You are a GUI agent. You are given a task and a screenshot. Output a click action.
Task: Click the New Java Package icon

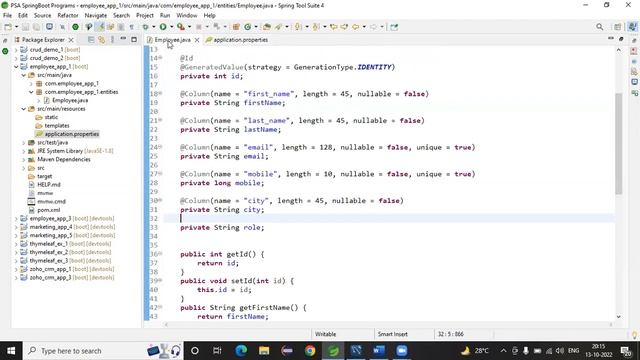tap(236, 27)
